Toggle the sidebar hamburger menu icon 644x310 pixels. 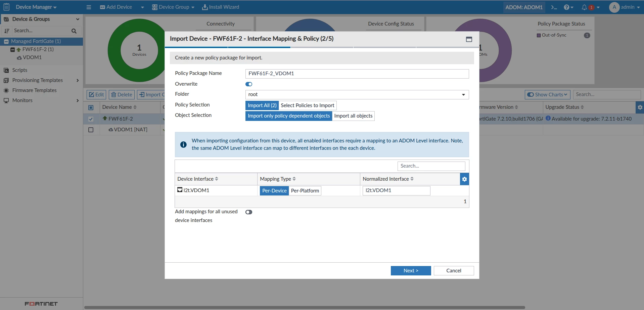[89, 7]
